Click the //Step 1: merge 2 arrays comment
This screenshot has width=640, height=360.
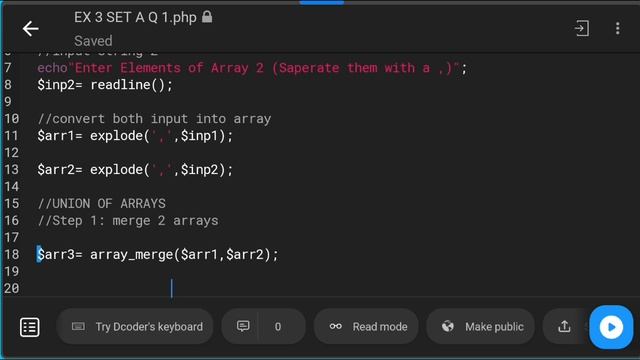[x=128, y=220]
